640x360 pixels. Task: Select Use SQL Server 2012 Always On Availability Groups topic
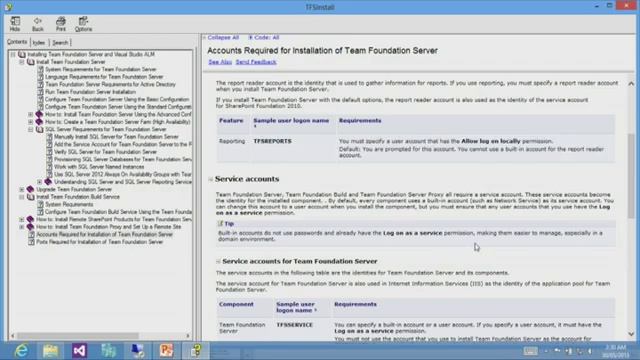point(122,174)
